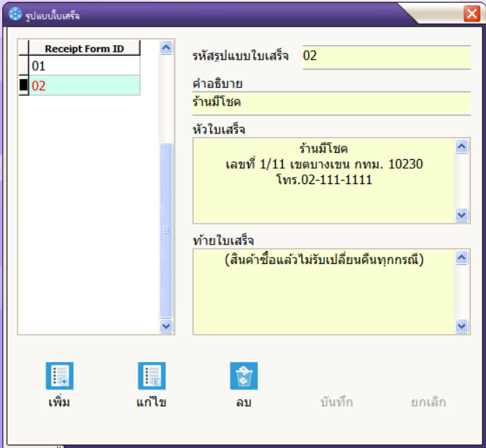
Task: Click the receipt form list scrollbar thumb
Action: coord(166,229)
